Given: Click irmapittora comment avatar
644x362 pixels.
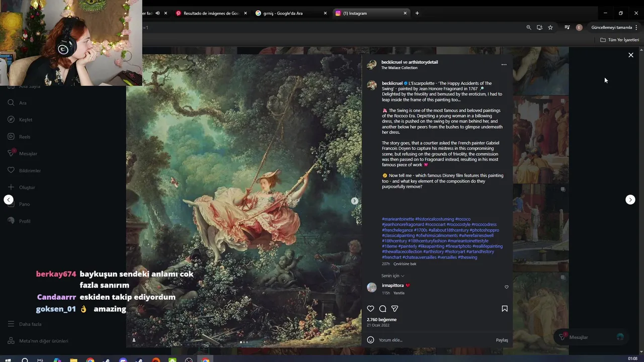Looking at the screenshot, I should [x=372, y=288].
